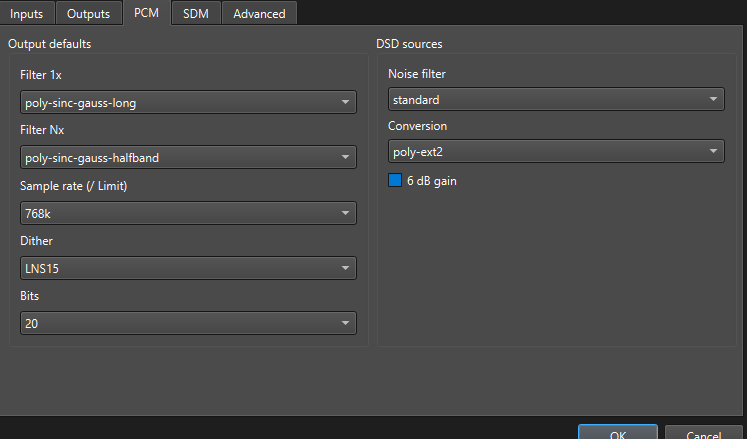This screenshot has width=747, height=439.
Task: Open the Sample rate field showing 768k
Action: [x=187, y=213]
